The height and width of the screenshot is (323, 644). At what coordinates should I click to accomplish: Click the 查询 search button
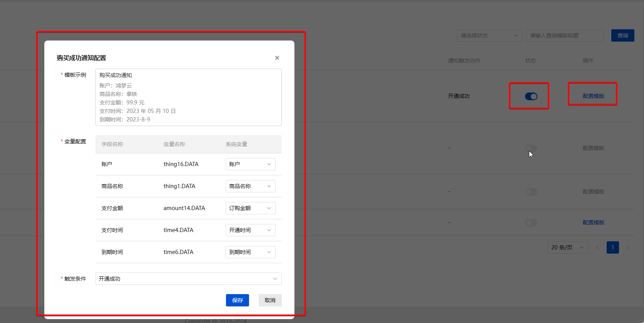coord(623,35)
